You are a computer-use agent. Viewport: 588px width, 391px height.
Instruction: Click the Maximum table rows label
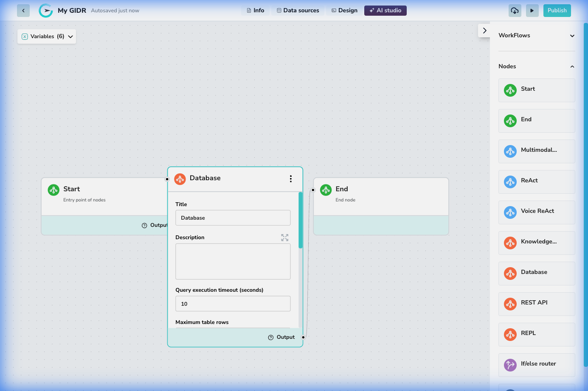(202, 322)
